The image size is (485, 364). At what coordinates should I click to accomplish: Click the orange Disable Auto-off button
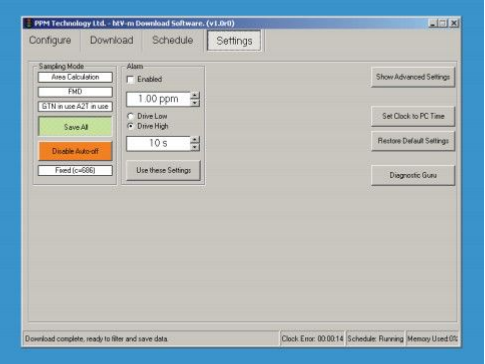(75, 151)
